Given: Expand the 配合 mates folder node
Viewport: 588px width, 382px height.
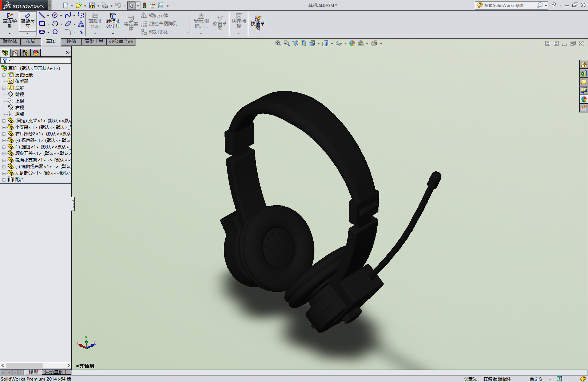Looking at the screenshot, I should coord(4,180).
